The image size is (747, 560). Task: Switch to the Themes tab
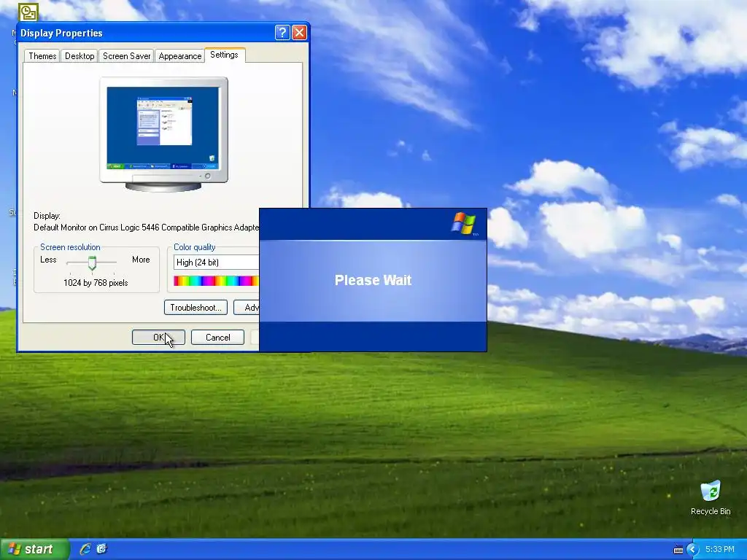pos(42,56)
